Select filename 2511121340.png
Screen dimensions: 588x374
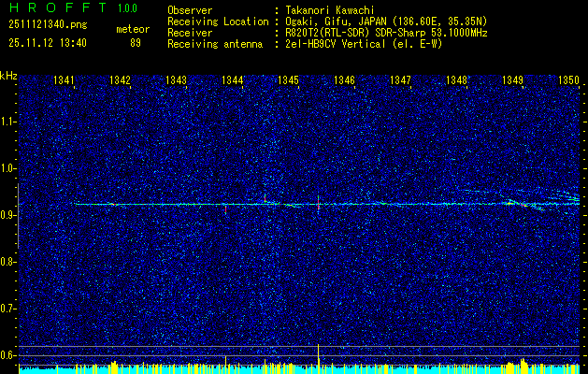pyautogui.click(x=48, y=25)
